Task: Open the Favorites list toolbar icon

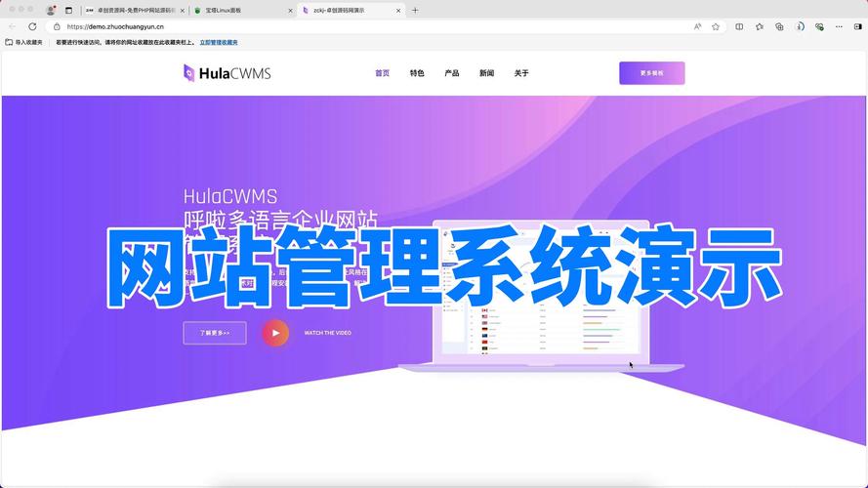Action: [x=760, y=26]
